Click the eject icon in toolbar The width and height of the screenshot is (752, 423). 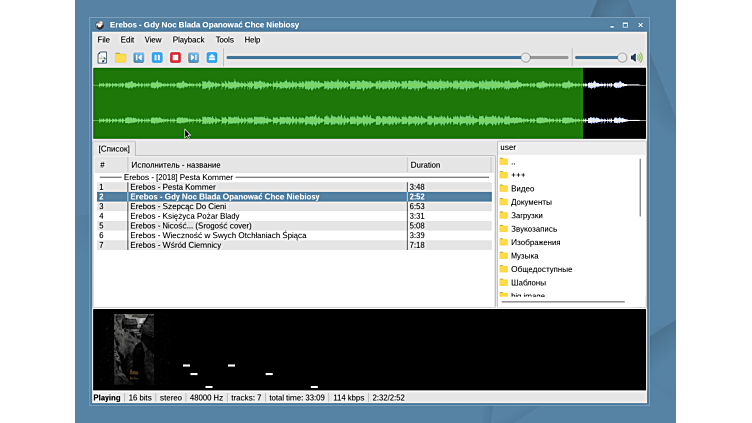[212, 58]
